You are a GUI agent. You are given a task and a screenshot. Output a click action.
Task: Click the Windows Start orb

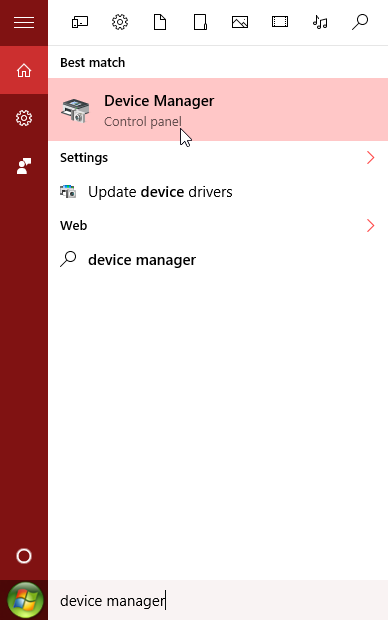(25, 600)
